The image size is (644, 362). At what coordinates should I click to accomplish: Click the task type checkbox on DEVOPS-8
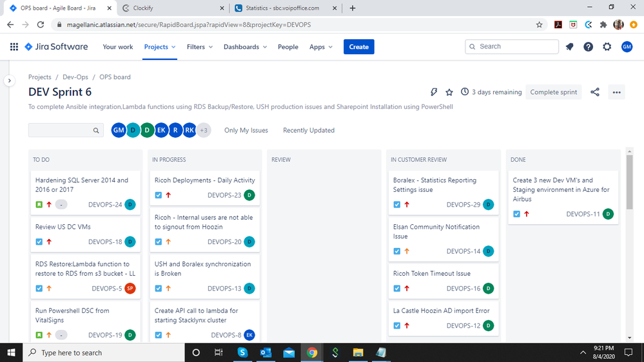point(158,335)
